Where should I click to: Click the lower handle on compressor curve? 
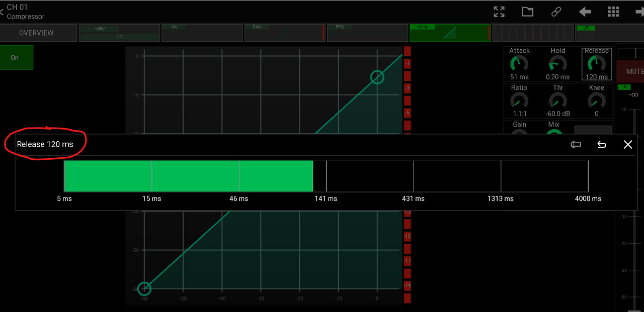[144, 288]
